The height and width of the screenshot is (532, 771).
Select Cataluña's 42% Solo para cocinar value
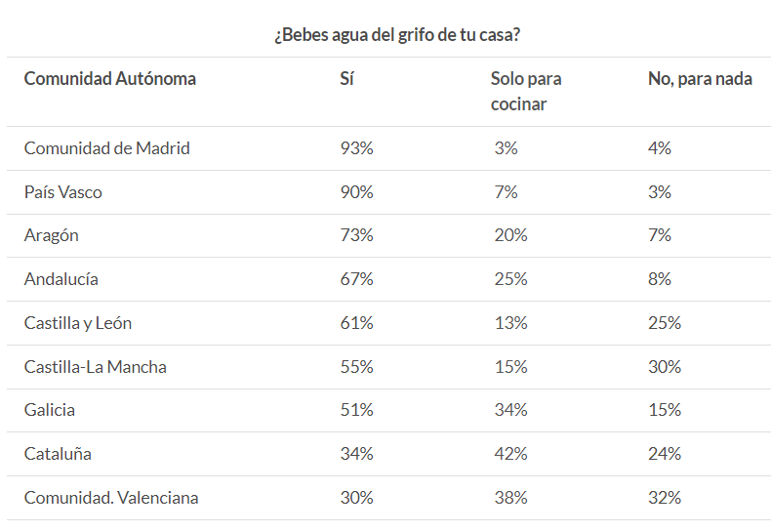tap(510, 454)
